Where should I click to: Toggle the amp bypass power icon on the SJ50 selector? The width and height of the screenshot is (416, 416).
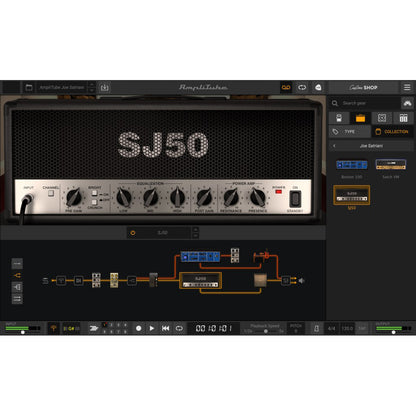[133, 233]
